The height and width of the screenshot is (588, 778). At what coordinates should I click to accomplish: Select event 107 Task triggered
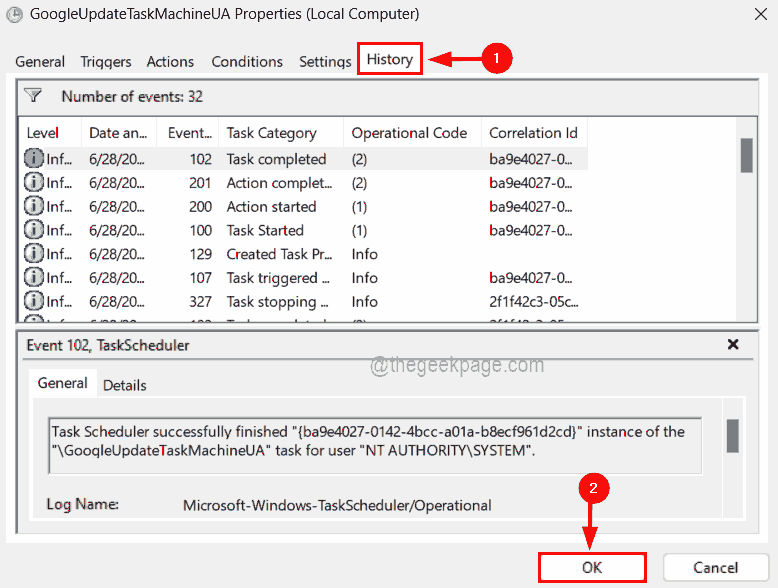pos(306,278)
